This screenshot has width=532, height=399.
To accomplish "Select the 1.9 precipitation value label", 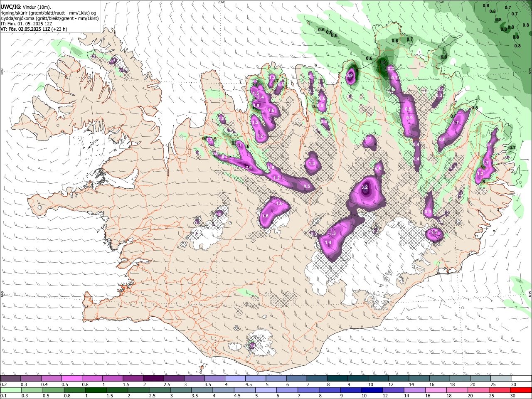I will tap(256, 106).
